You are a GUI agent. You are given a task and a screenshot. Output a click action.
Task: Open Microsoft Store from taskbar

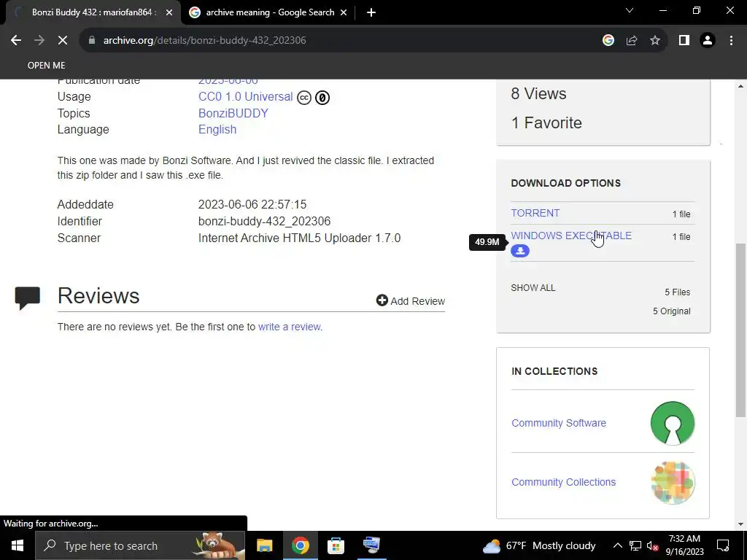coord(336,545)
